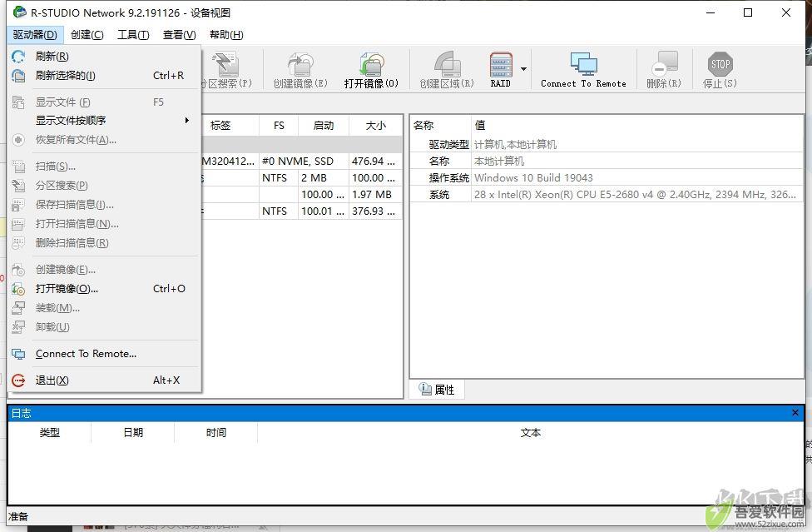
Task: Click the 停止(S) stop sign icon
Action: [x=720, y=64]
